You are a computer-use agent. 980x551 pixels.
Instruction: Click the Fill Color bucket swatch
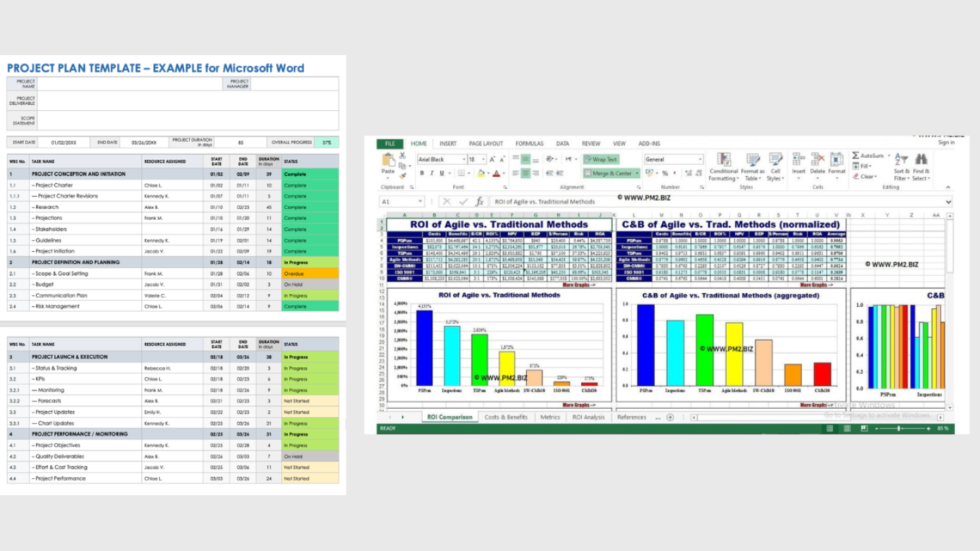[480, 173]
